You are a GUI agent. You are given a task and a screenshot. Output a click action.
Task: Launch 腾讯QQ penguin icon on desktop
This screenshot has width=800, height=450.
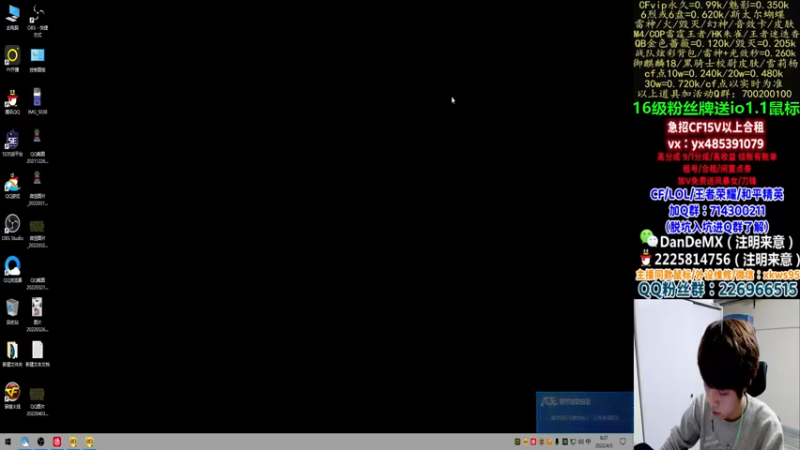tap(12, 101)
